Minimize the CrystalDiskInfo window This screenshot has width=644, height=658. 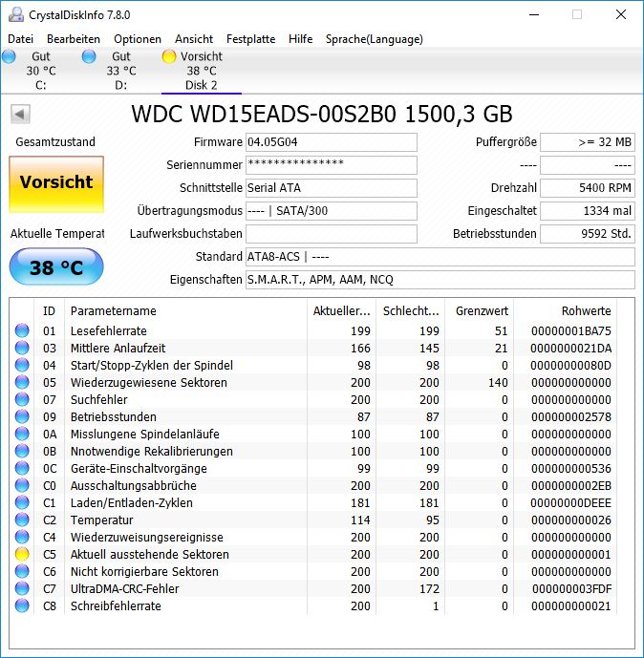[534, 14]
